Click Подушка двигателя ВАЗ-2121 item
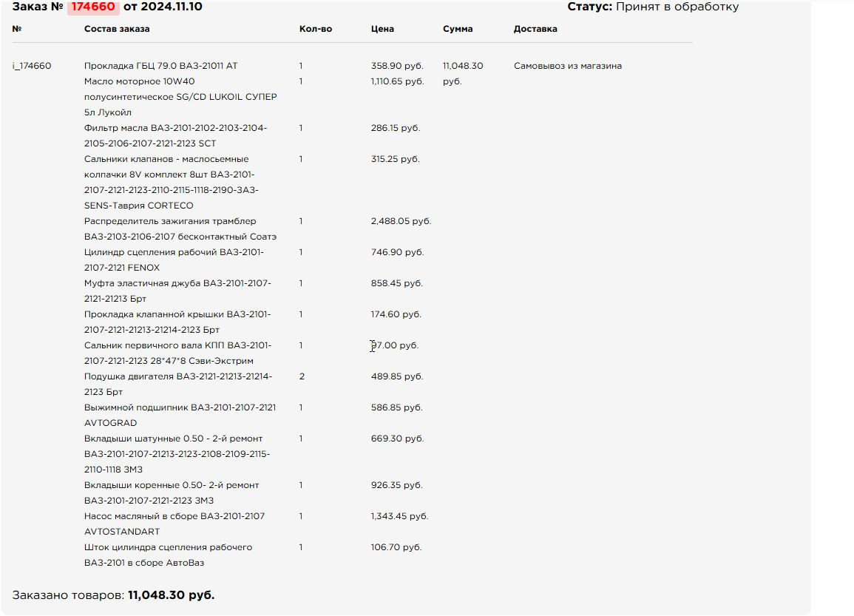 pyautogui.click(x=177, y=384)
